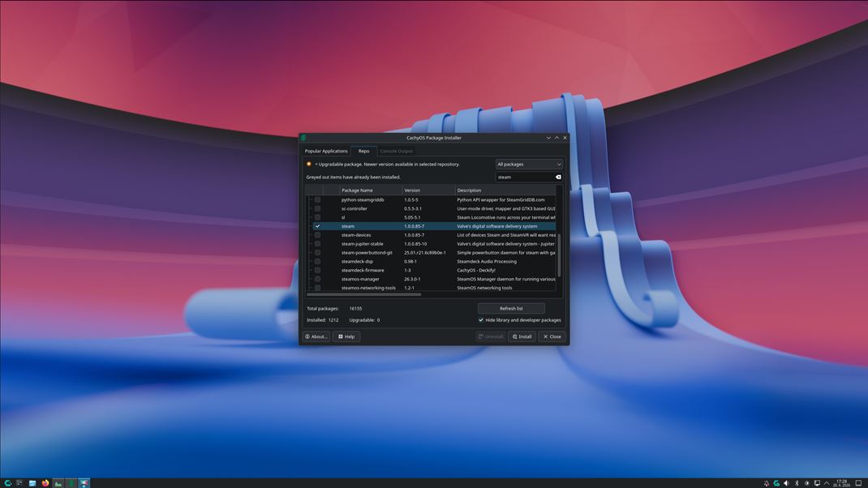Open the green CachyOS update tray icon
The image size is (868, 488).
776,484
